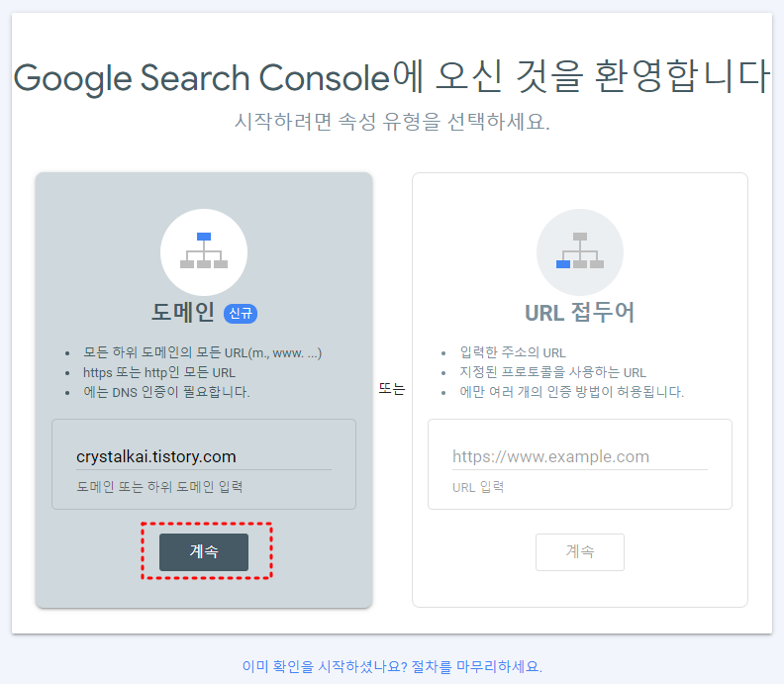
Task: Click the 'URL 입력' helper text
Action: coord(478,486)
